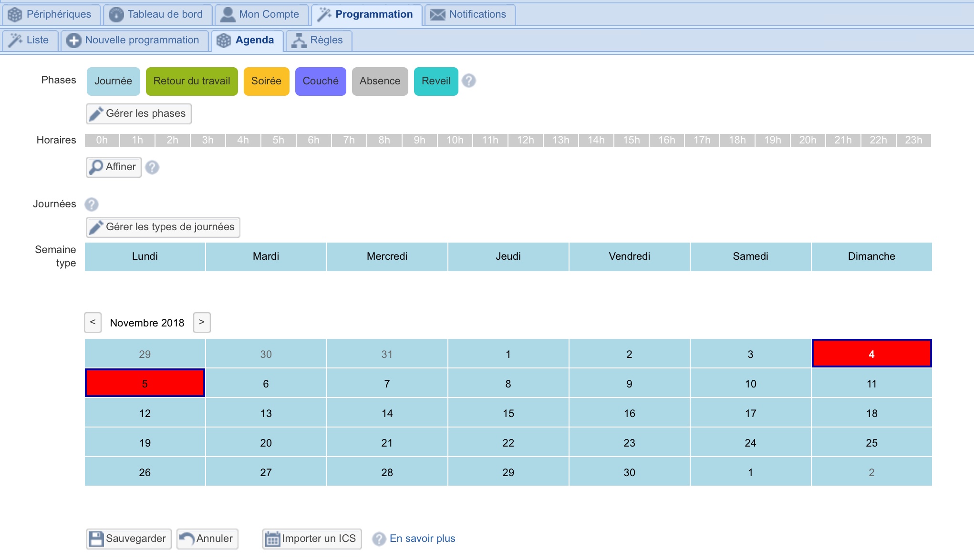
Task: Click the Liste wand icon
Action: click(x=15, y=41)
